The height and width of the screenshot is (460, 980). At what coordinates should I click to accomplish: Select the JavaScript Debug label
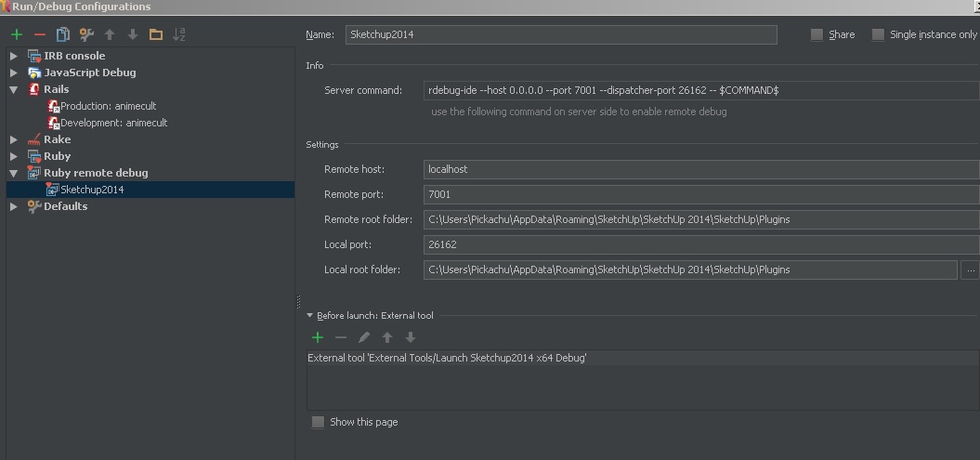(90, 72)
